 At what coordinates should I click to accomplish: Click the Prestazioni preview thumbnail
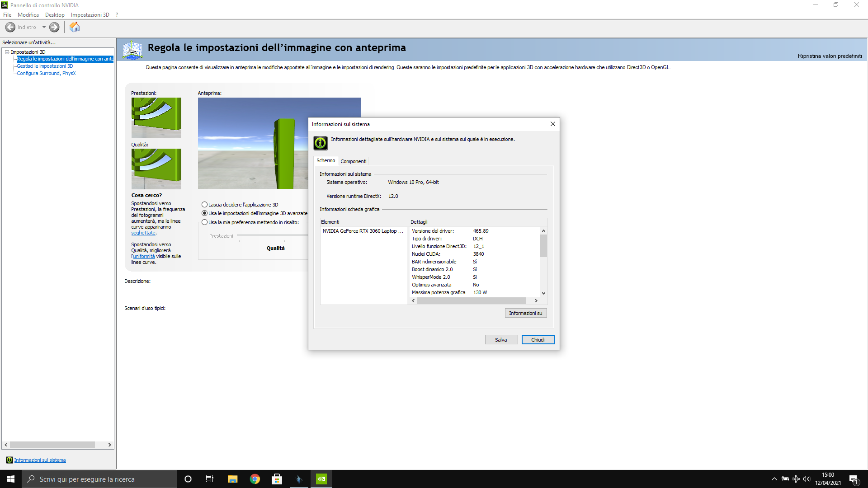pos(156,118)
